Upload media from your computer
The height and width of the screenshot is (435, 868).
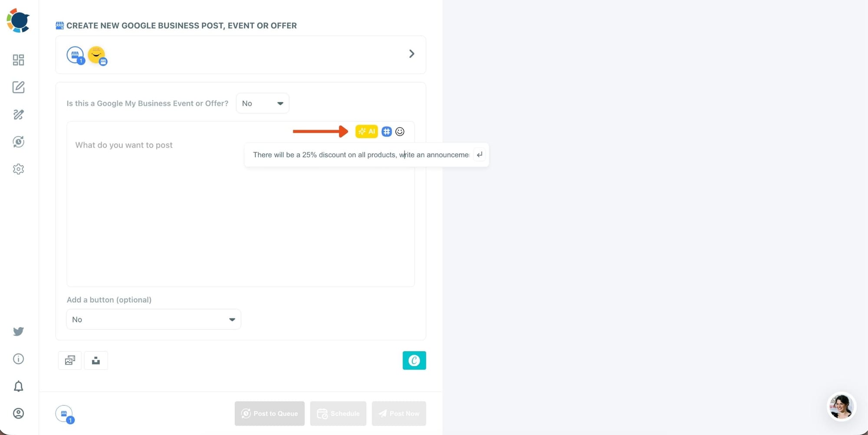pos(95,360)
